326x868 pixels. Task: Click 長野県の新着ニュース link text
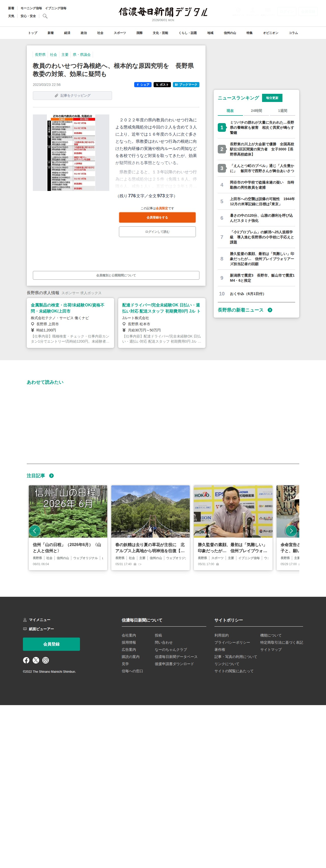tap(240, 310)
